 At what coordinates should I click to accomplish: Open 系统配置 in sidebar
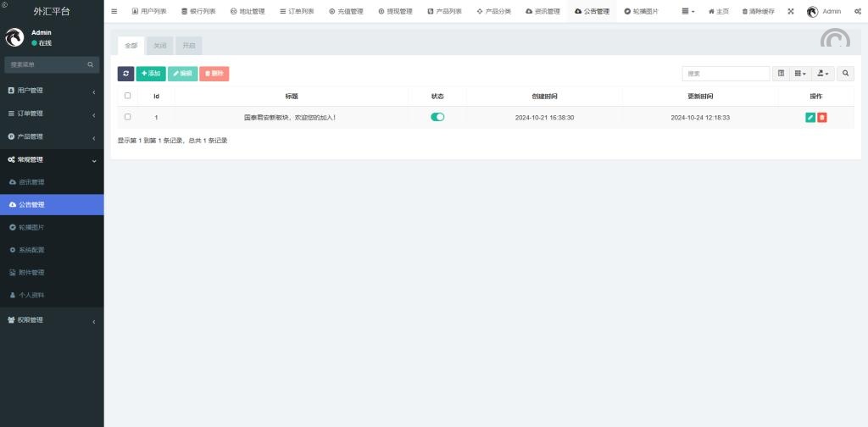click(52, 250)
